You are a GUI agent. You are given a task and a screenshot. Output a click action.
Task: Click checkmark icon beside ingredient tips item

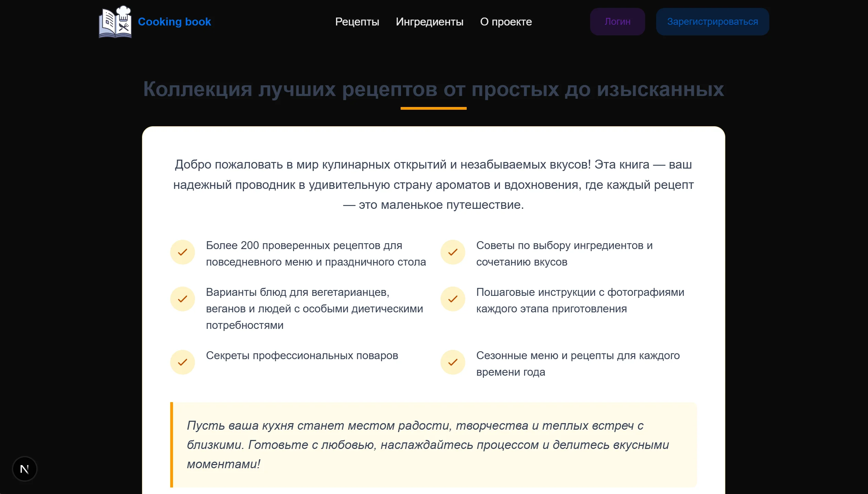click(x=453, y=252)
